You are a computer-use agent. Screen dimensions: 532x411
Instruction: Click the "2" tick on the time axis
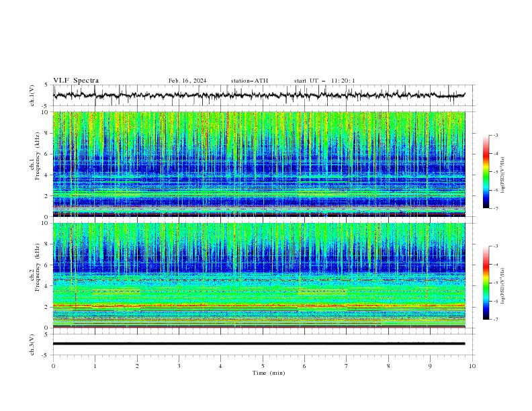(137, 366)
